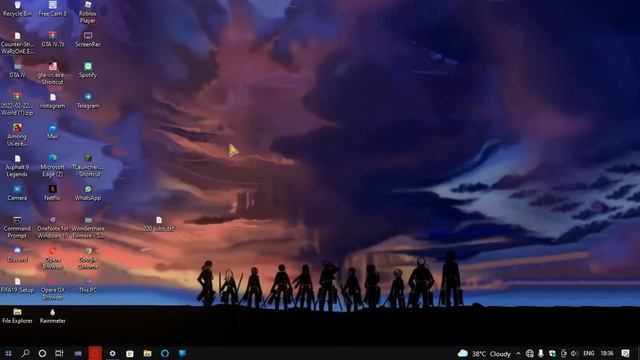
Task: Select the Wondershare Filmora desktop icon
Action: pyautogui.click(x=88, y=227)
